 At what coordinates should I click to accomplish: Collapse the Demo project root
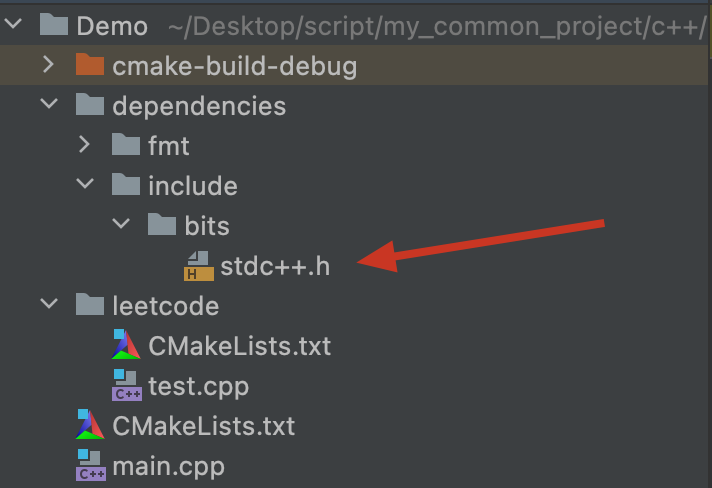[x=13, y=24]
